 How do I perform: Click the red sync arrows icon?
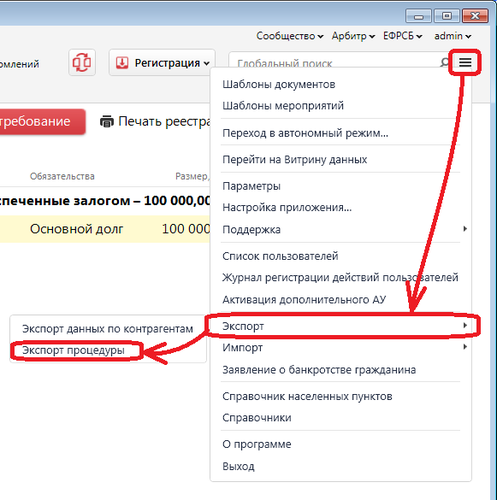(82, 62)
